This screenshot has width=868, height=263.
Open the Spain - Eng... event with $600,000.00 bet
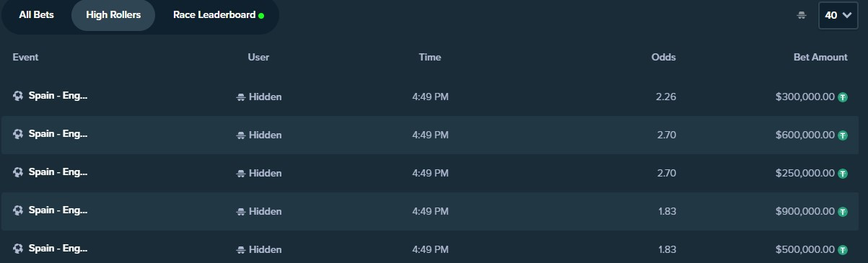click(58, 134)
